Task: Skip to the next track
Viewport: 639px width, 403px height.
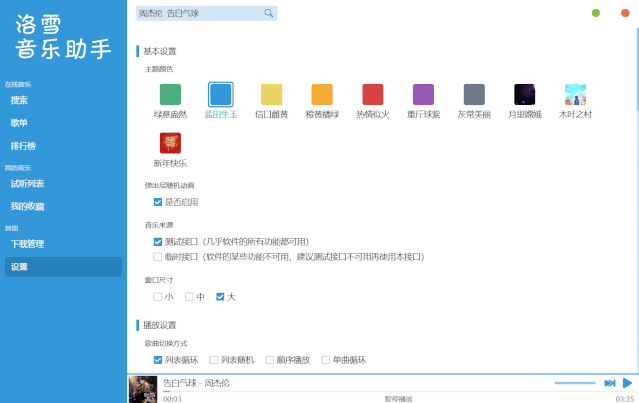Action: point(609,383)
